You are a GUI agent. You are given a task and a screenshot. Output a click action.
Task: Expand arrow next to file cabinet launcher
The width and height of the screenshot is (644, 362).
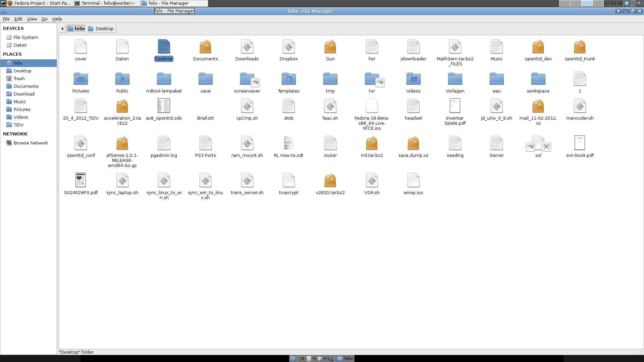click(x=314, y=358)
